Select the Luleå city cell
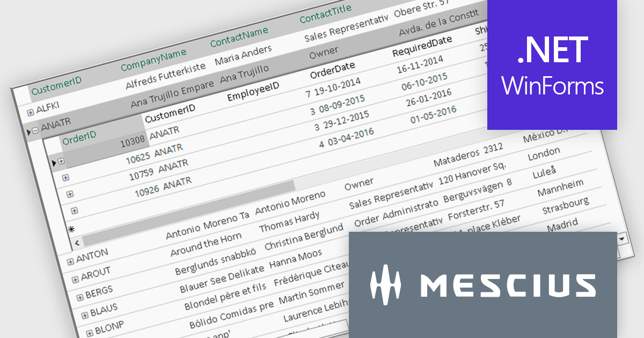 coord(544,172)
